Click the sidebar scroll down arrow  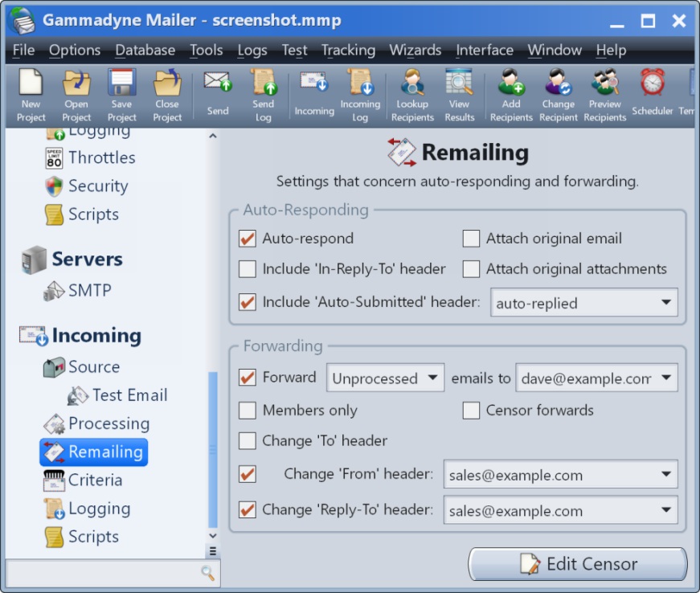(x=213, y=535)
